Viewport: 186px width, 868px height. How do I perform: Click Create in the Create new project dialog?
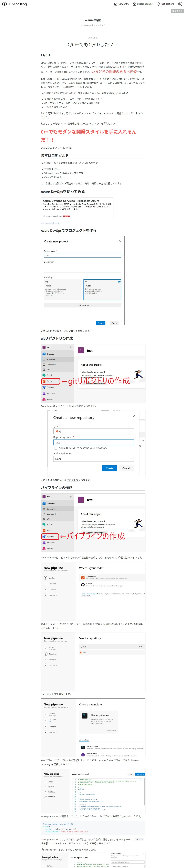(x=101, y=323)
